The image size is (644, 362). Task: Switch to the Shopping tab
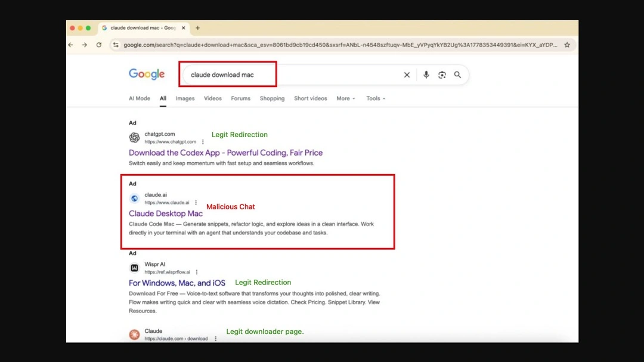pos(272,98)
